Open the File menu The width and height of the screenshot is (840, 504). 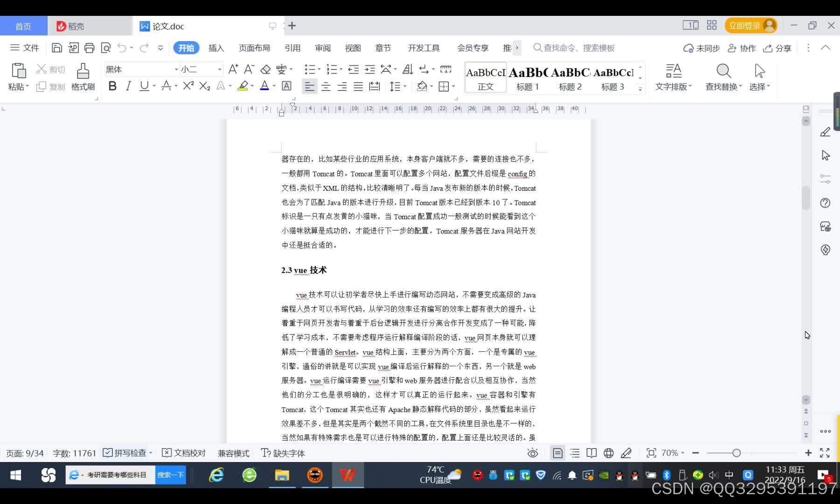coord(24,48)
